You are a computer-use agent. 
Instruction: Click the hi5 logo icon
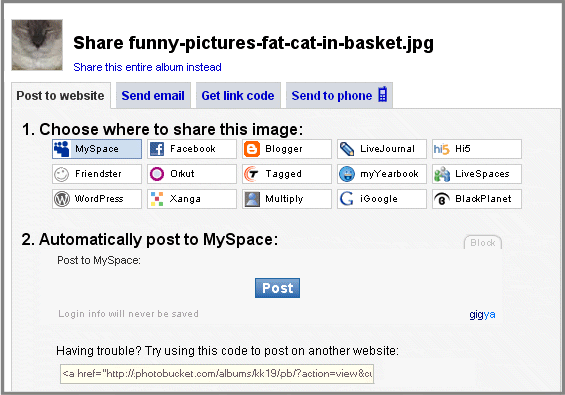442,149
